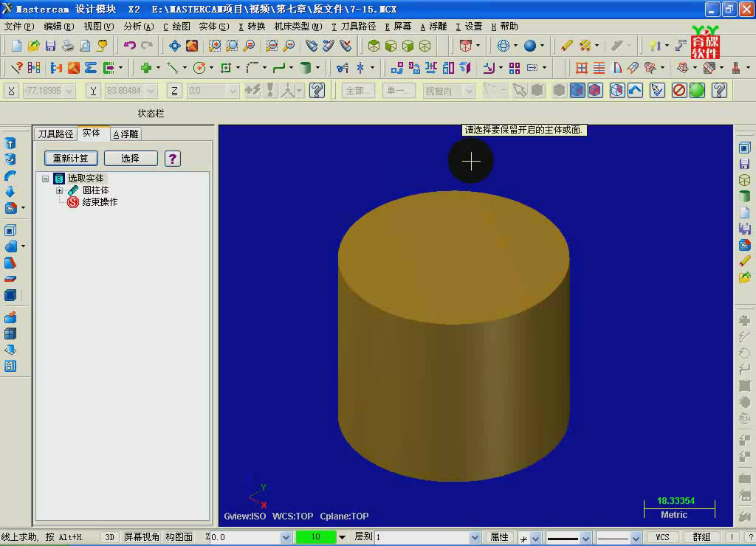The width and height of the screenshot is (756, 546).
Task: Open the thick line style dropdown
Action: [x=585, y=538]
